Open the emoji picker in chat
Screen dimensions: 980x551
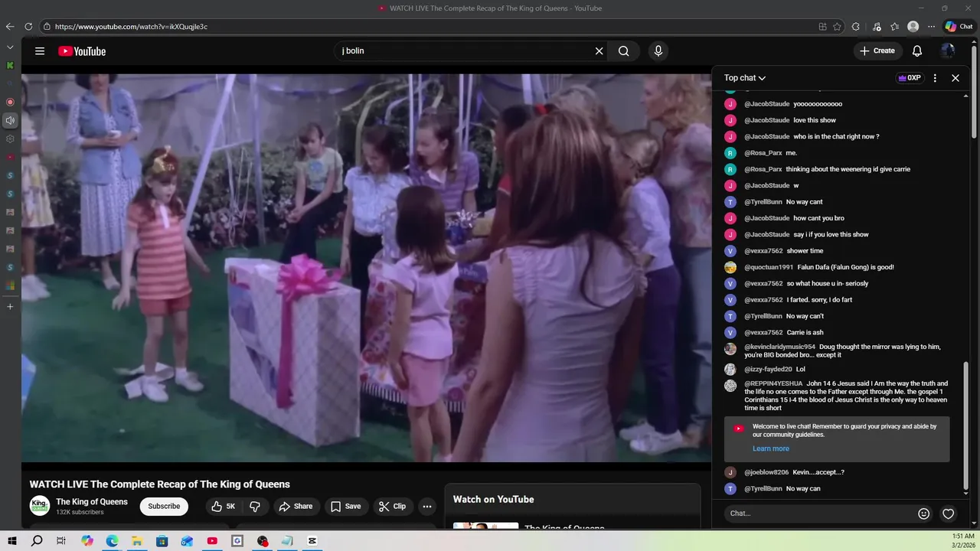point(923,514)
